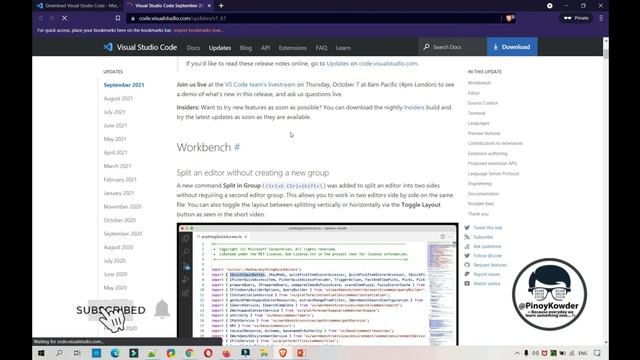Image resolution: width=640 pixels, height=360 pixels.
Task: Click the search magnifier icon in Search Docs
Action: coord(426,47)
